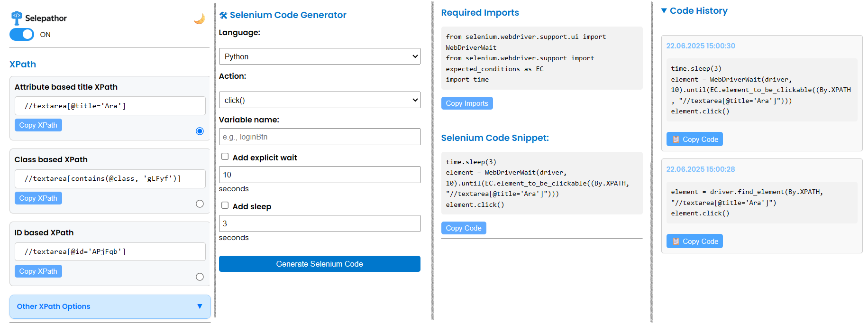Copy the Attribute based title XPath
Viewport: 868px width, 325px height.
pyautogui.click(x=38, y=125)
